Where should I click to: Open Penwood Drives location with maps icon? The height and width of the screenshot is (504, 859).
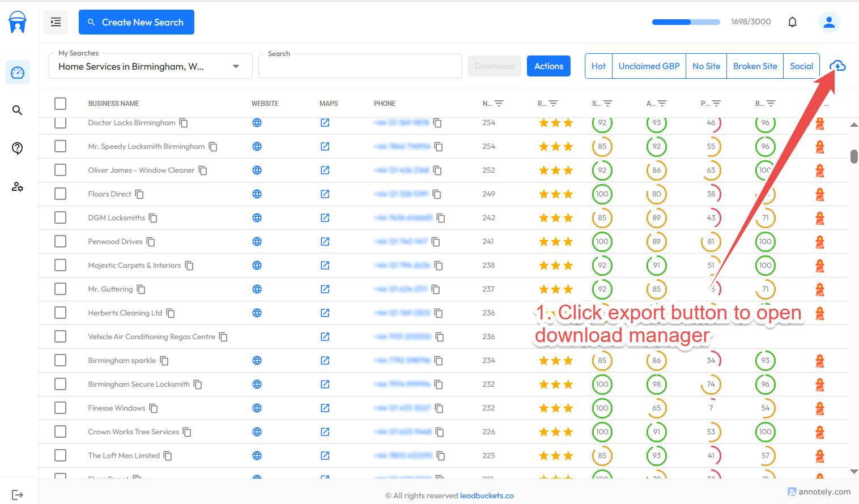(x=325, y=241)
